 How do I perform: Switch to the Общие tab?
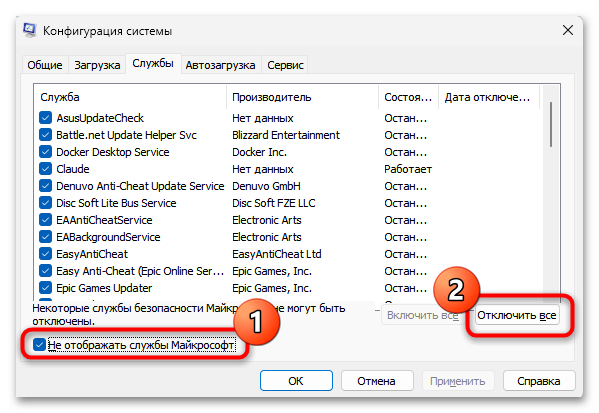click(x=45, y=65)
